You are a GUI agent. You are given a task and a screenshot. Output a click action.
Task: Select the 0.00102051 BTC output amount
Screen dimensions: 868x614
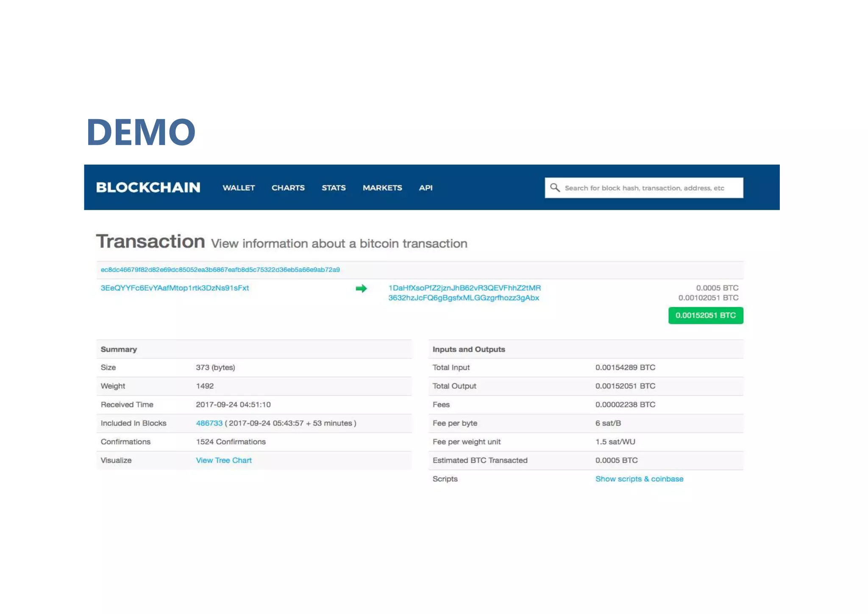coord(708,298)
